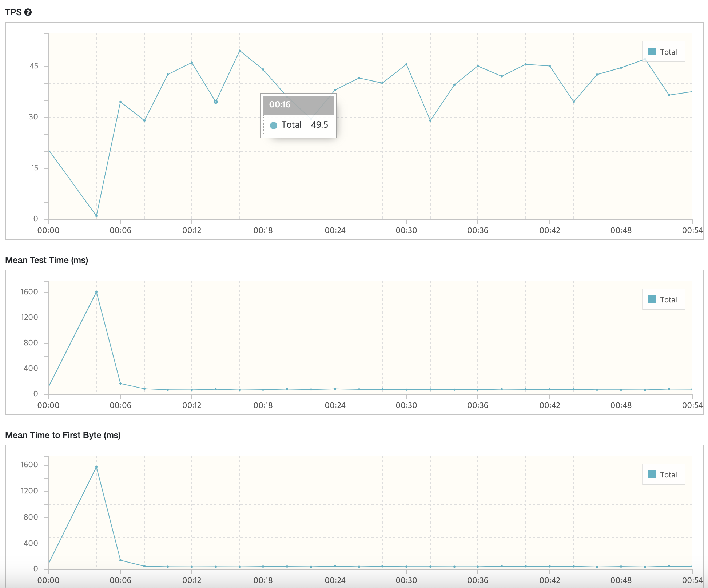Click First Byte chart legend color square

click(652, 474)
